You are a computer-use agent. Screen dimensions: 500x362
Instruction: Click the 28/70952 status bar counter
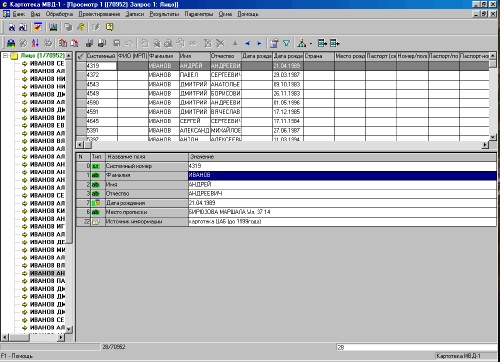pos(114,347)
